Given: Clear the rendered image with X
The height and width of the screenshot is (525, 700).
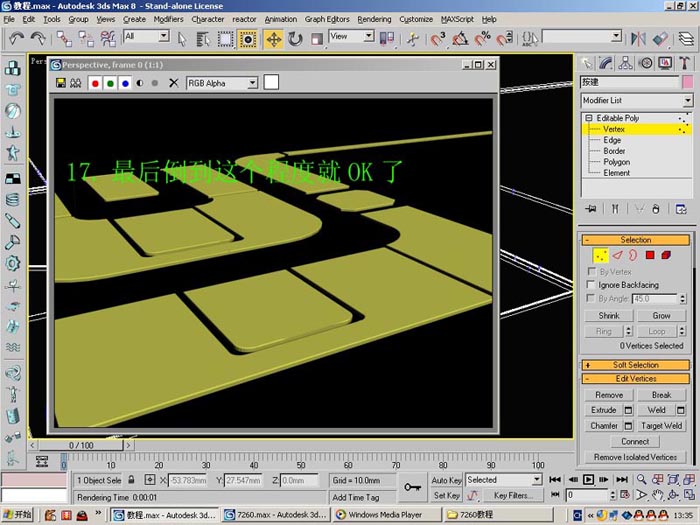Looking at the screenshot, I should point(174,83).
